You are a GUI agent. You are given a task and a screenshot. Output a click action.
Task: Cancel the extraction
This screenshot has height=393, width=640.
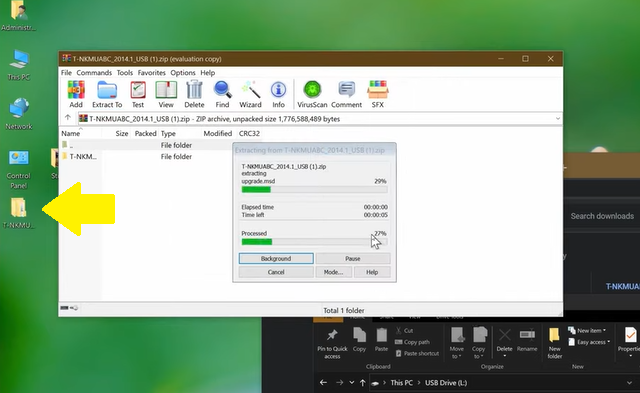(276, 272)
